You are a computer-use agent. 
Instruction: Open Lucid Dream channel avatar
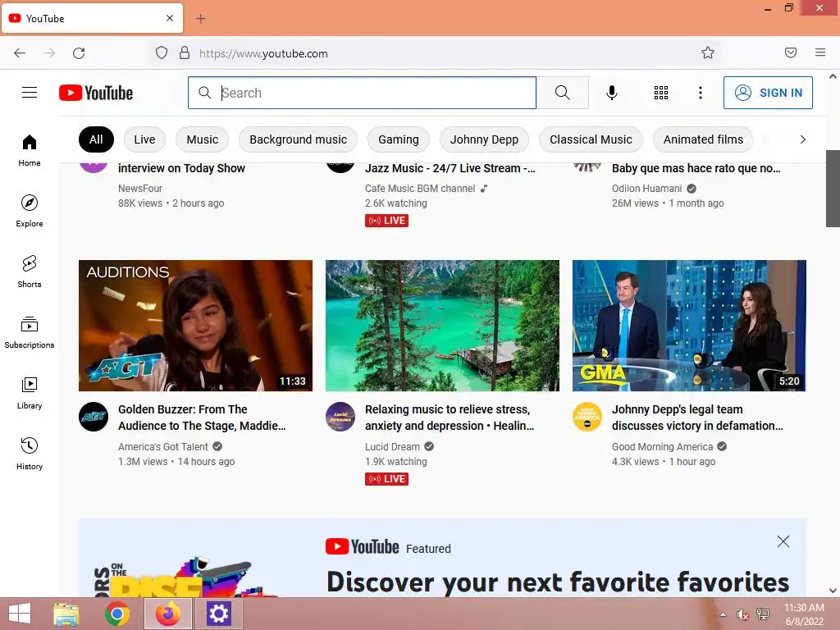[x=340, y=417]
